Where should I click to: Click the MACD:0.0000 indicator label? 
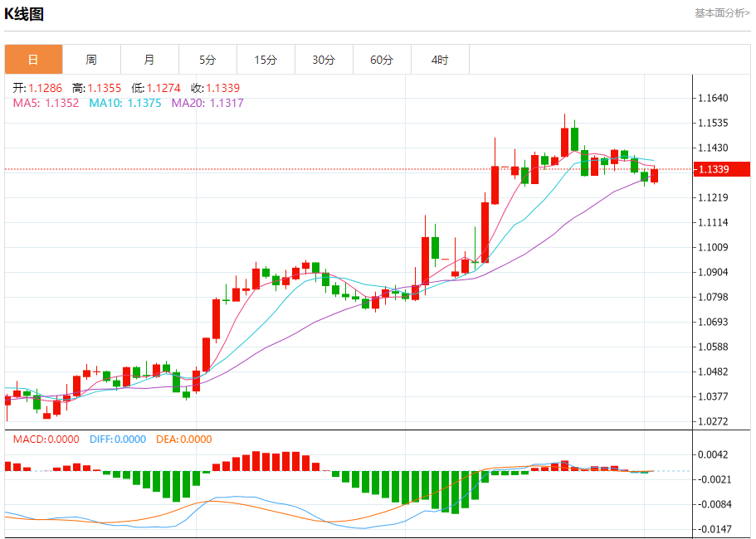pyautogui.click(x=46, y=439)
